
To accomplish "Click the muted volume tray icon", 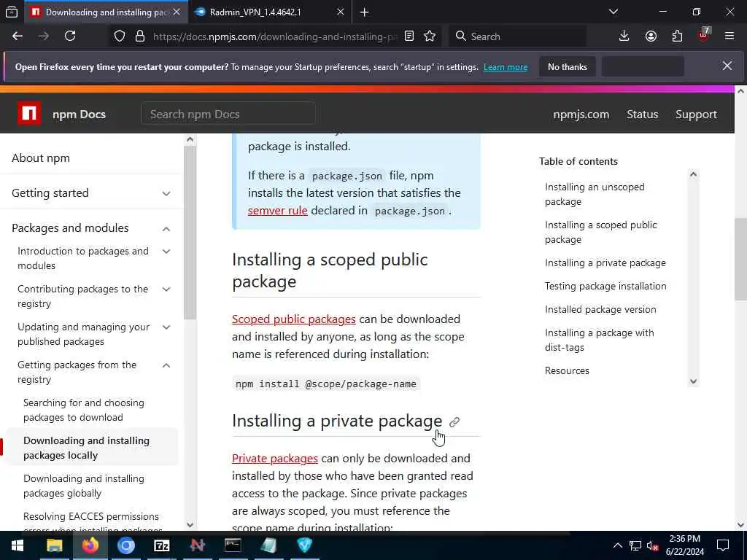I will coord(652,545).
